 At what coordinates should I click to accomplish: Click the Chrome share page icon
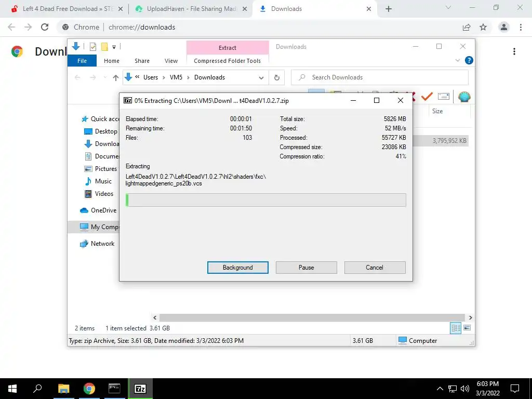click(x=467, y=27)
